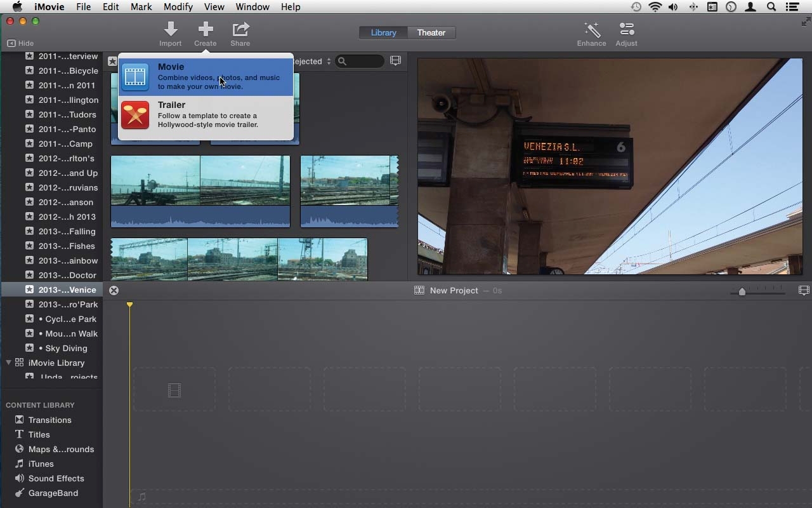The image size is (812, 508).
Task: Select the "2011-...Tudors" event
Action: pos(51,114)
